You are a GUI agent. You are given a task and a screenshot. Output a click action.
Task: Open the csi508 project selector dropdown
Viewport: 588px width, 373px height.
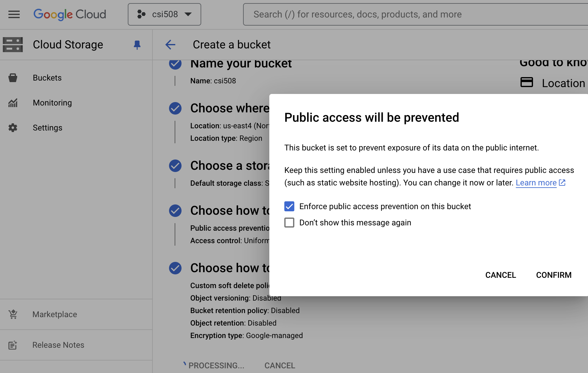[x=164, y=14]
